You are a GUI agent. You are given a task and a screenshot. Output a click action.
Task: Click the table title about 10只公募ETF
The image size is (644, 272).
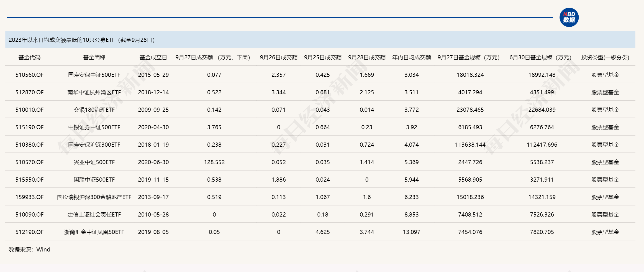[x=82, y=40]
